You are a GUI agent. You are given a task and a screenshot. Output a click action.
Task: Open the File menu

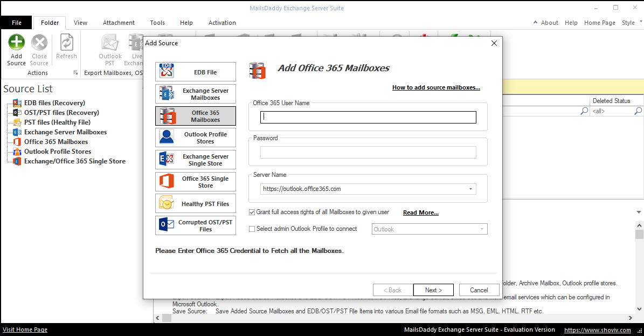point(16,23)
